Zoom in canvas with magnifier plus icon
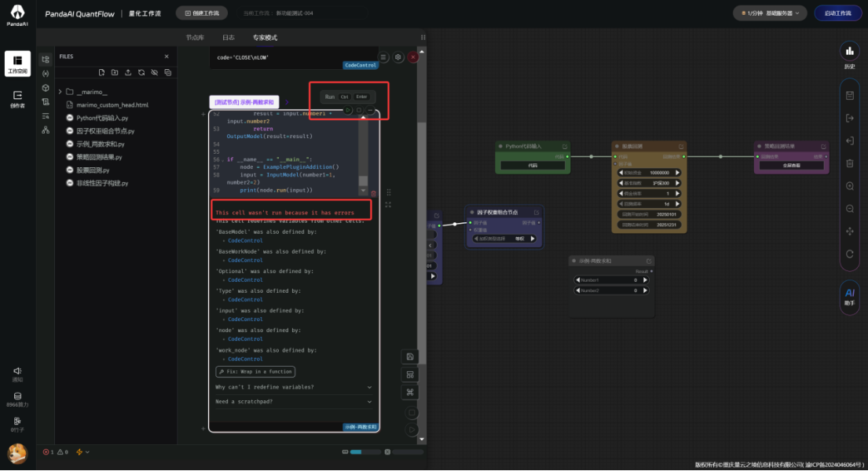868x471 pixels. (x=850, y=186)
